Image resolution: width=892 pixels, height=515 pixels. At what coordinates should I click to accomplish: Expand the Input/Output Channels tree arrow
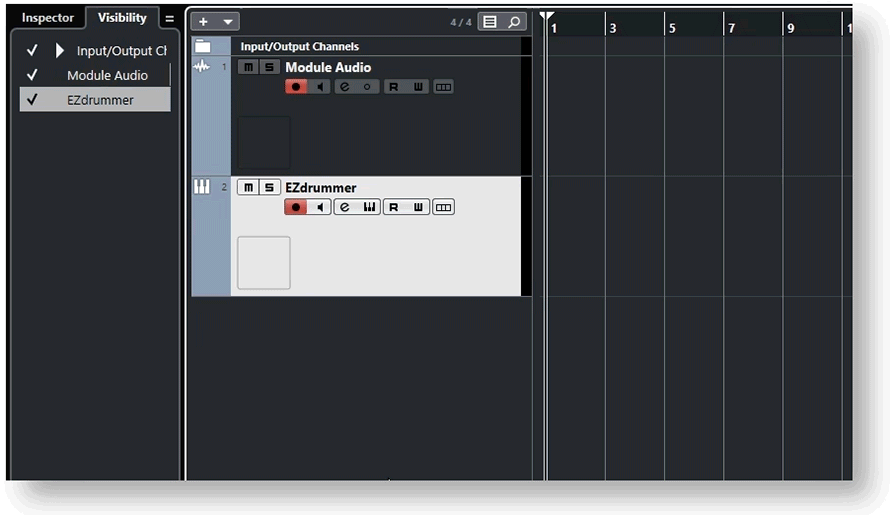[x=60, y=51]
